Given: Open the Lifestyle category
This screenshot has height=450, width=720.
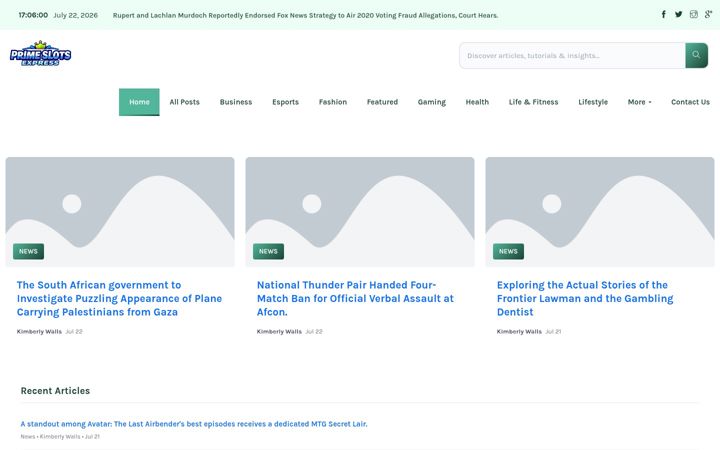Looking at the screenshot, I should point(593,102).
